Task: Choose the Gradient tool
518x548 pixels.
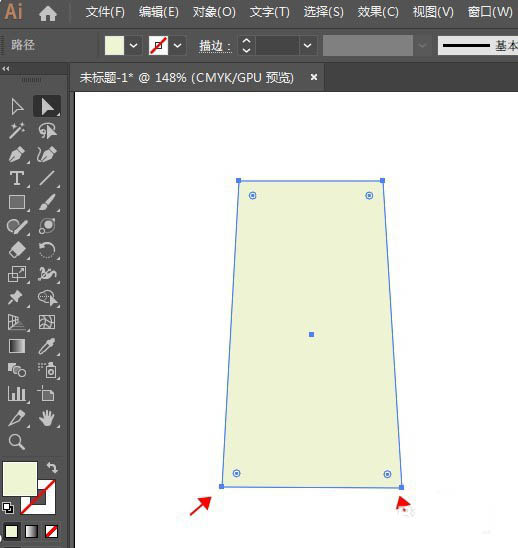Action: pos(17,346)
